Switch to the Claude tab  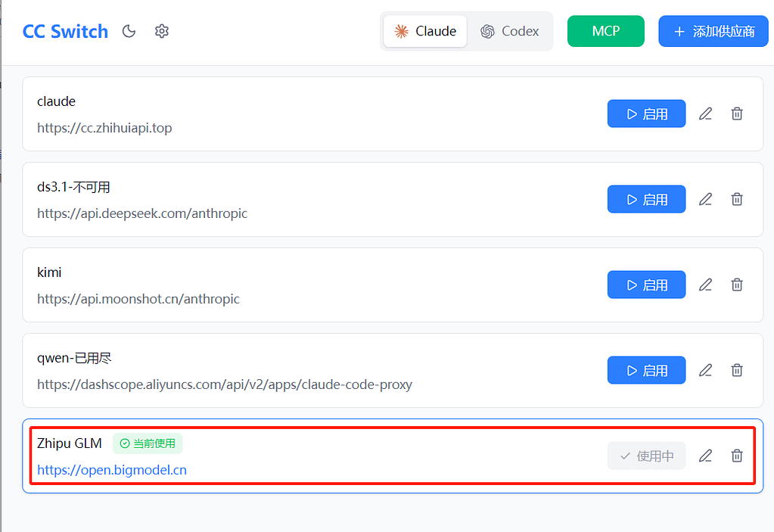[425, 31]
